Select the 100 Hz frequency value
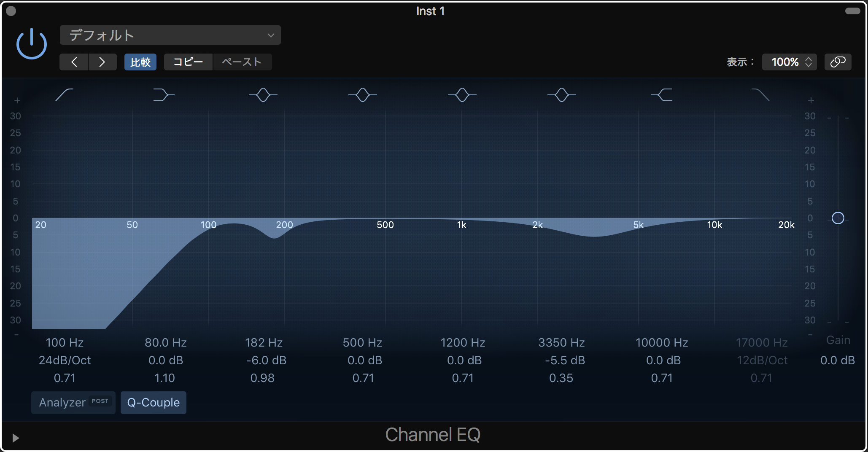This screenshot has height=452, width=868. tap(65, 342)
